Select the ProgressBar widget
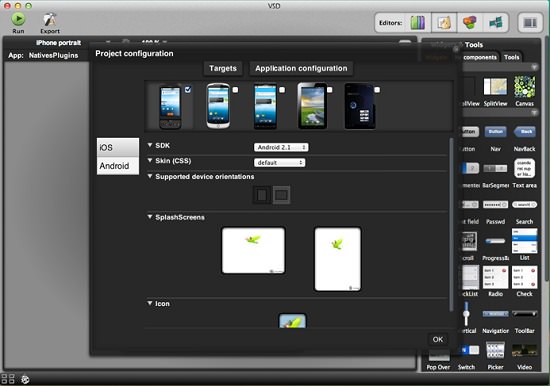Image resolution: width=550 pixels, height=386 pixels. pos(495,241)
